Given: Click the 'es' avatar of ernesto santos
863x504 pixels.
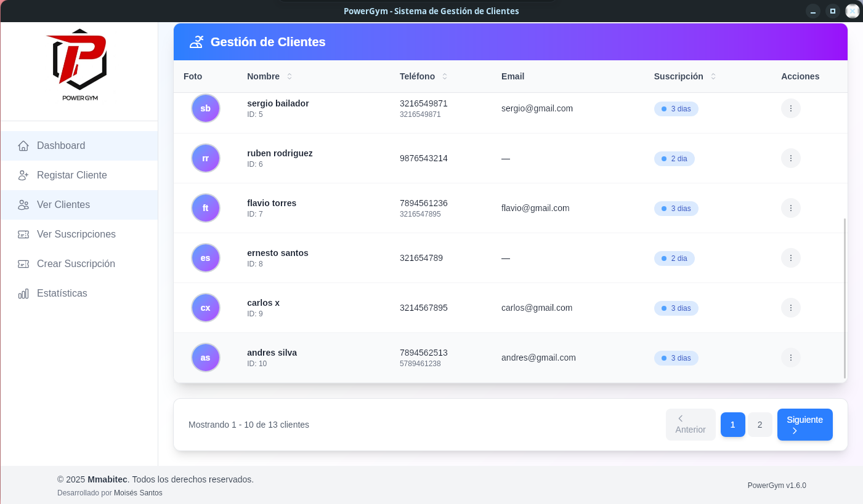Looking at the screenshot, I should (206, 258).
